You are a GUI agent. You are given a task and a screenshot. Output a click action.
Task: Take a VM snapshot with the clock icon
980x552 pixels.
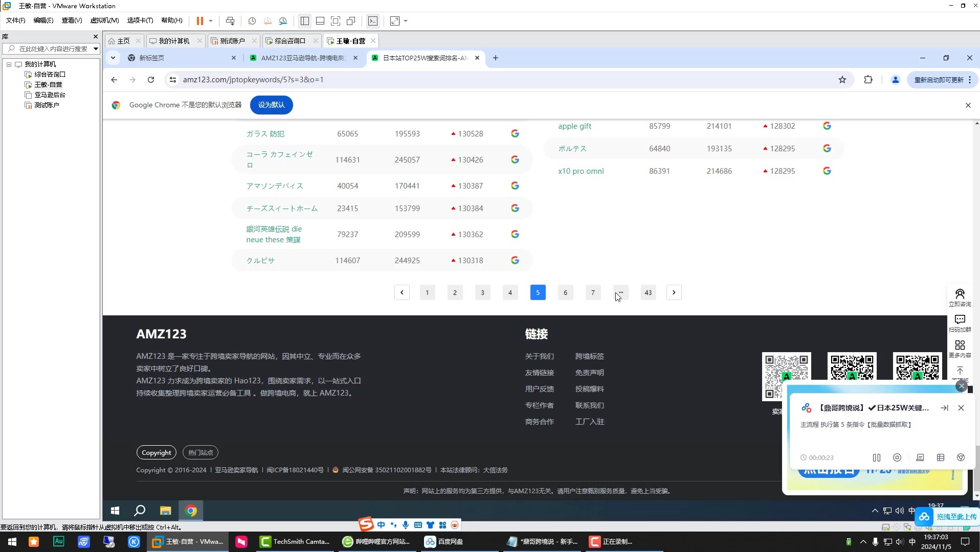[x=252, y=21]
